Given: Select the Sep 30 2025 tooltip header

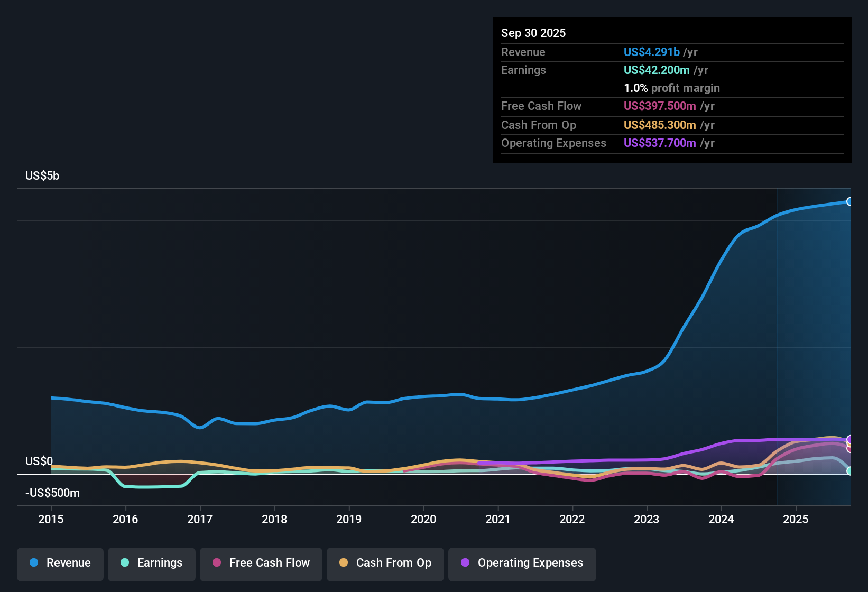Looking at the screenshot, I should [x=533, y=33].
